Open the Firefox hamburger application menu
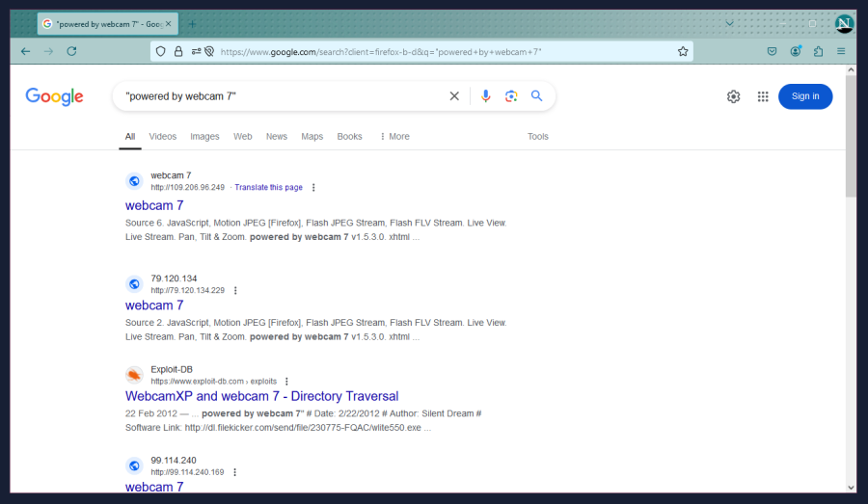 (841, 51)
